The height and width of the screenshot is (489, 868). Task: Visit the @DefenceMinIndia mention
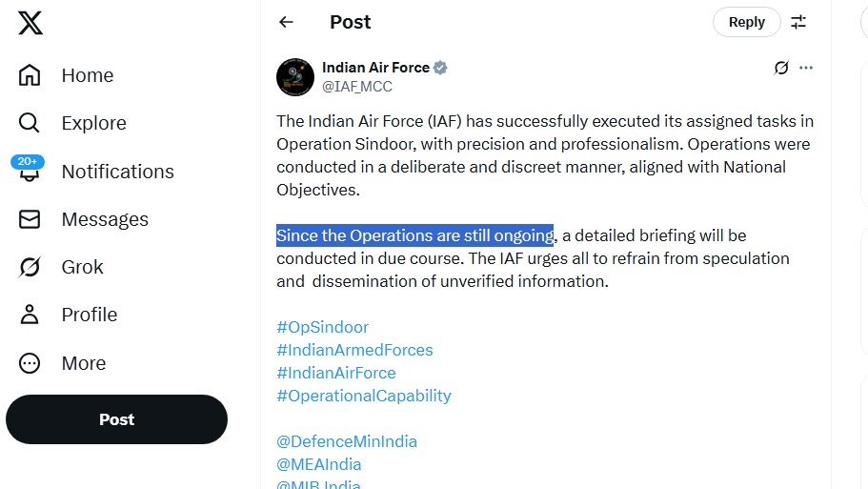pyautogui.click(x=347, y=441)
